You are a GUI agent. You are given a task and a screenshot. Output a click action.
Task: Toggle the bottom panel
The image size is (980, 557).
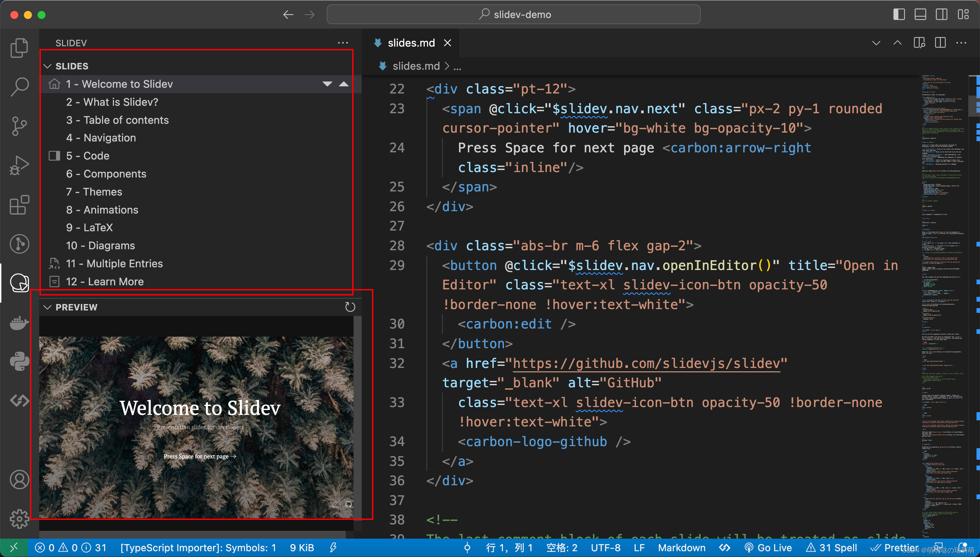point(920,15)
